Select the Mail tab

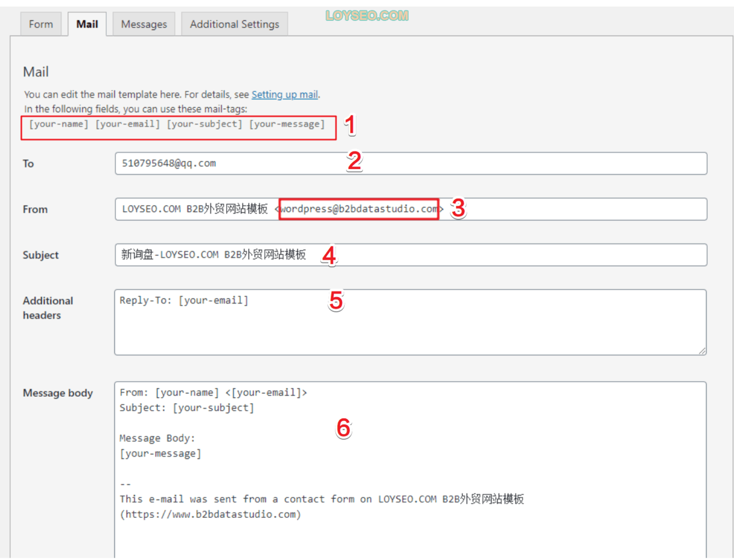point(87,24)
